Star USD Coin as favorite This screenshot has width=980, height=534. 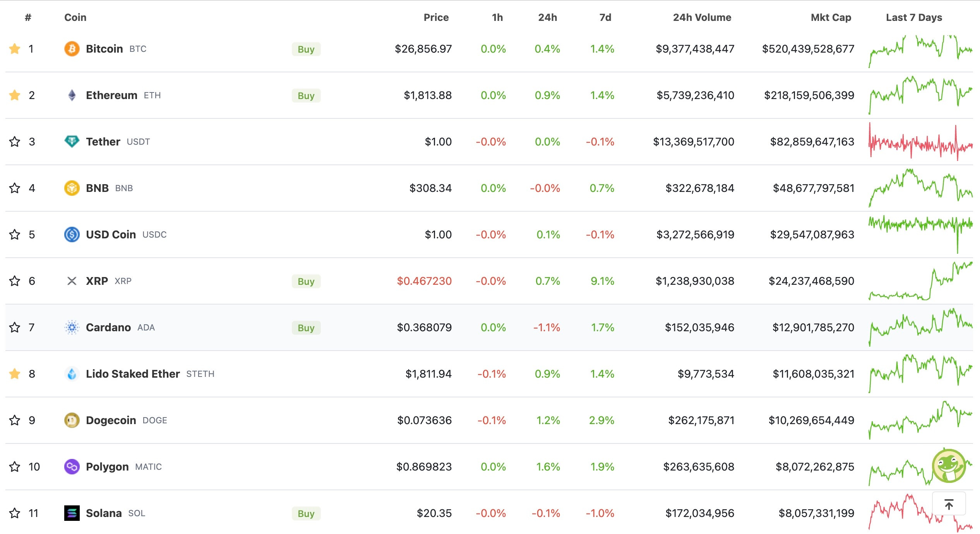15,234
